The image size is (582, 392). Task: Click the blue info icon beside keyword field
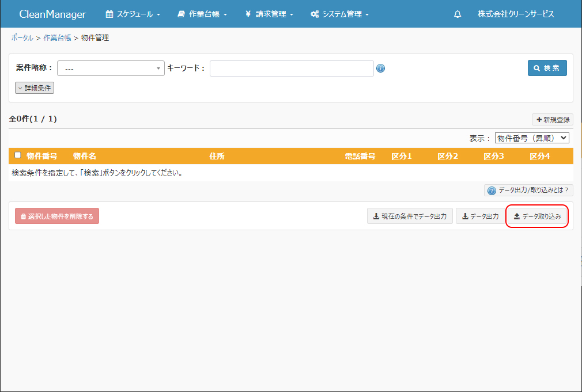(380, 68)
